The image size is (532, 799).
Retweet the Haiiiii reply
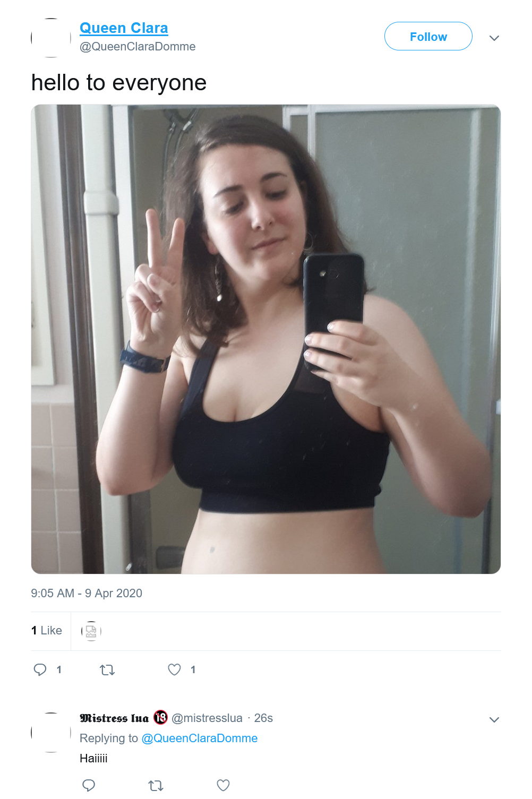156,785
